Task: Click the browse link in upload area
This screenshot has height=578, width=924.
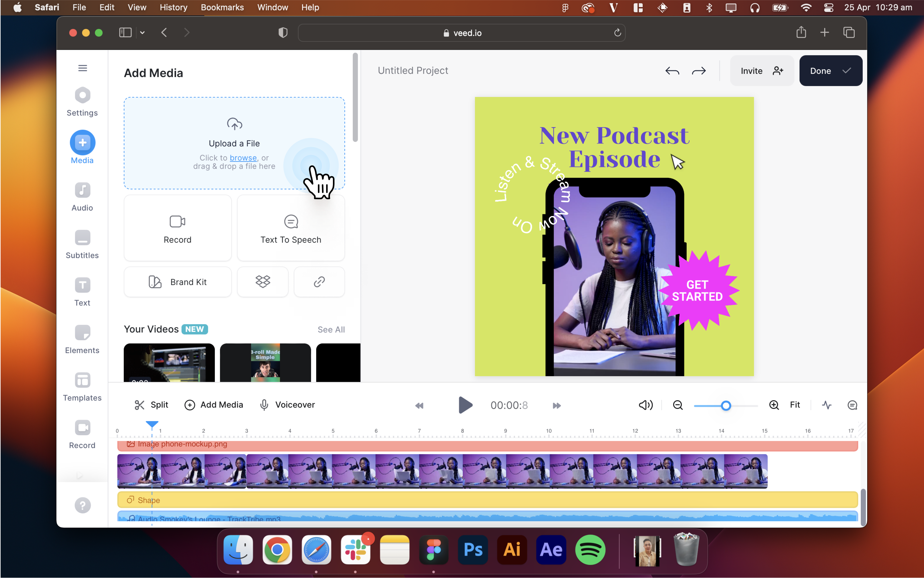Action: pos(243,158)
